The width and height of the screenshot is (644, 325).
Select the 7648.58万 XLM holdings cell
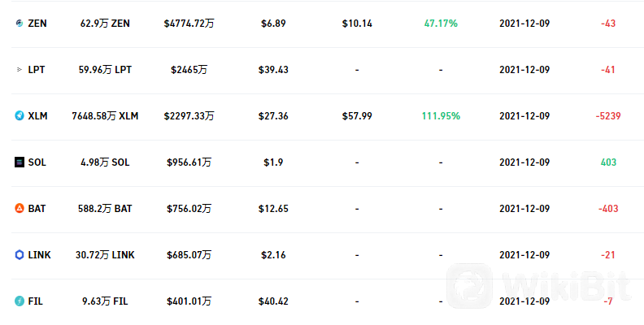click(105, 116)
